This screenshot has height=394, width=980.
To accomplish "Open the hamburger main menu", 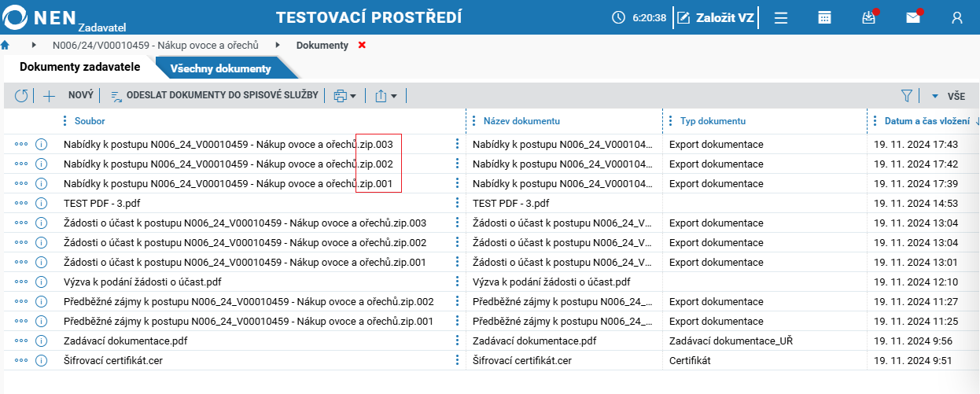I will (780, 17).
